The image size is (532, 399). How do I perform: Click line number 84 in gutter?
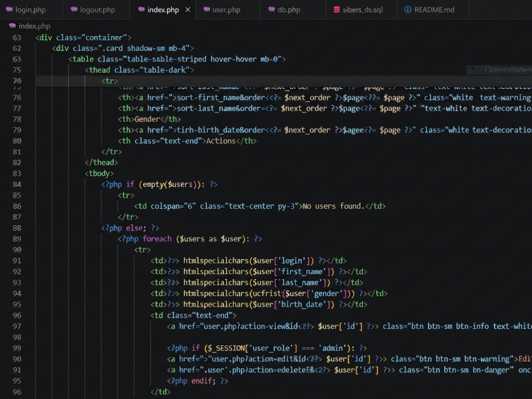[17, 185]
